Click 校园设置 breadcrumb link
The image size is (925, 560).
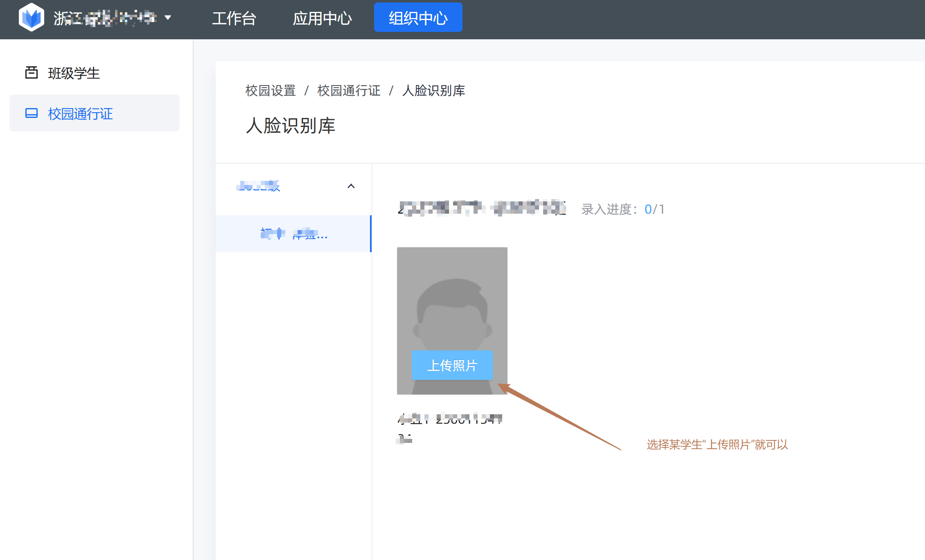(271, 90)
